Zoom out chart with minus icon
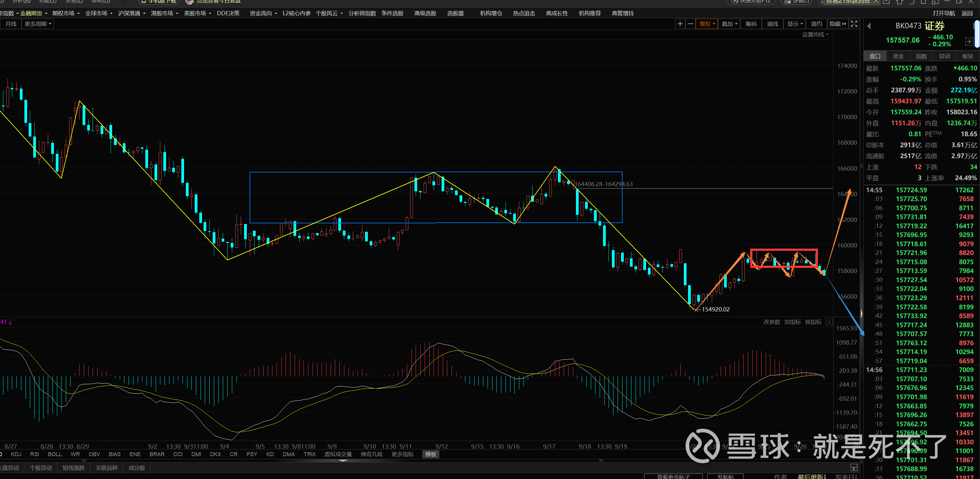 [x=690, y=24]
